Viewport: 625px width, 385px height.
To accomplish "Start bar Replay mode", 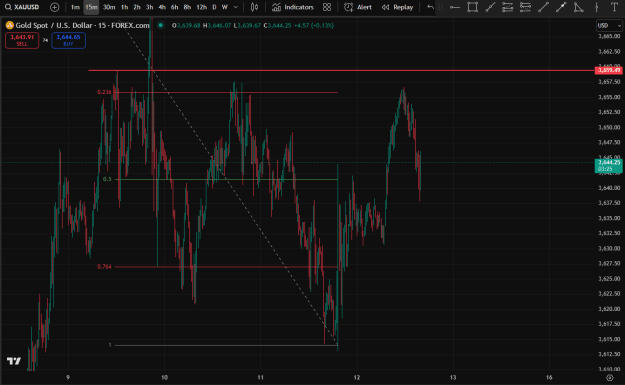I will (x=397, y=7).
